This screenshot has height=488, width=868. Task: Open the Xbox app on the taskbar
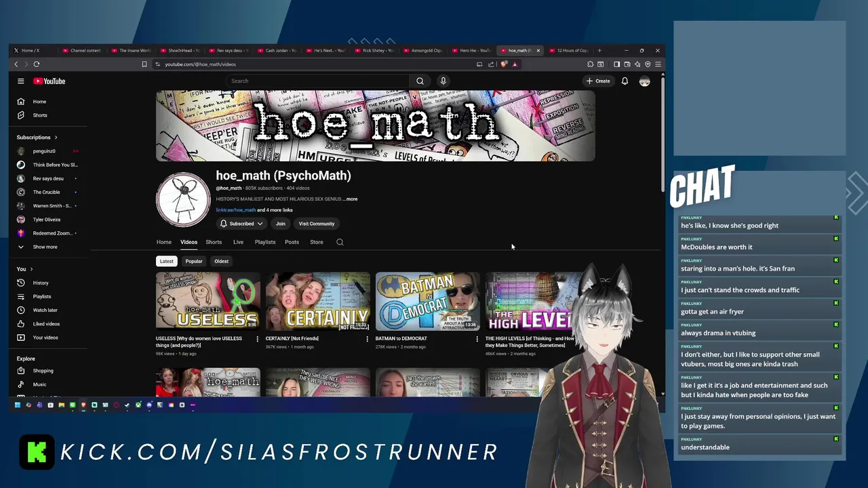click(x=138, y=405)
